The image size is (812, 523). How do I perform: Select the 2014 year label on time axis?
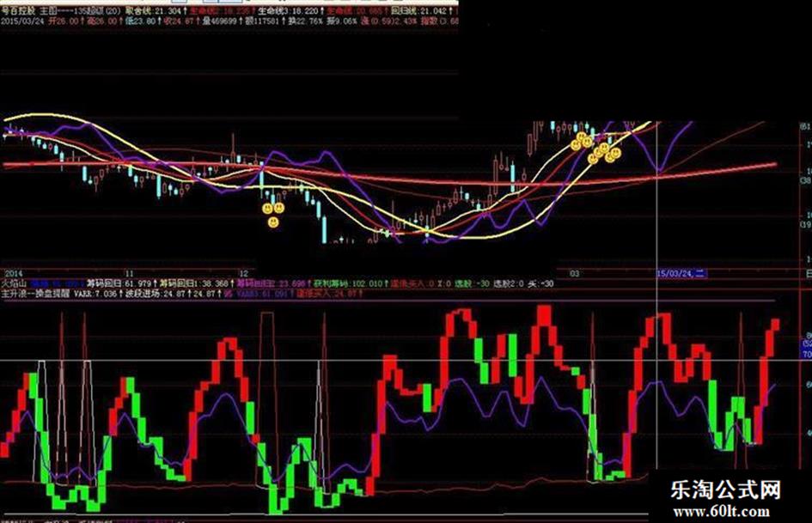(14, 273)
